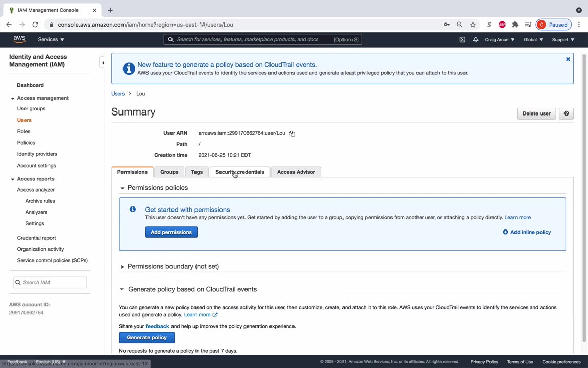588x368 pixels.
Task: Click the browser forward arrow
Action: tap(22, 25)
